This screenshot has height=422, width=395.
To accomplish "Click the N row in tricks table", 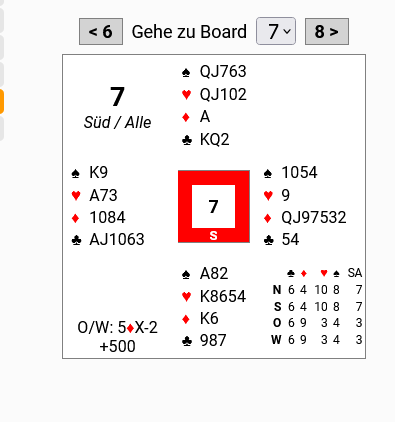I will tap(317, 290).
